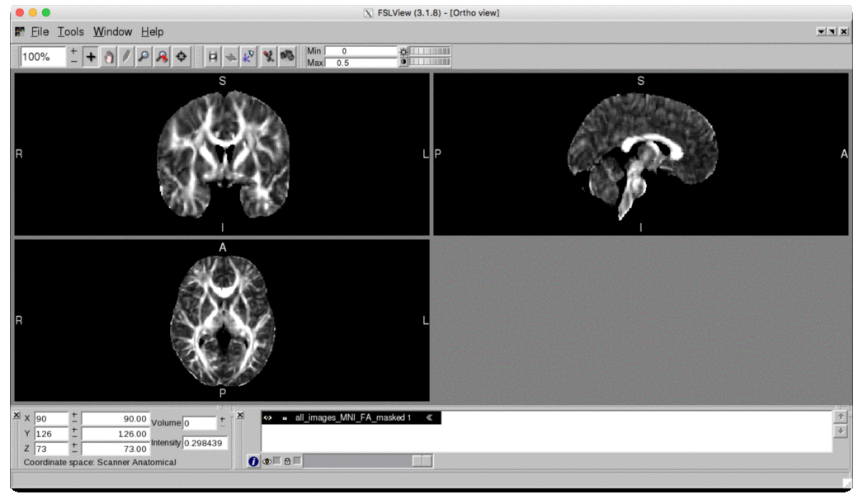Click the Z mm field showing 73.00

pyautogui.click(x=115, y=449)
